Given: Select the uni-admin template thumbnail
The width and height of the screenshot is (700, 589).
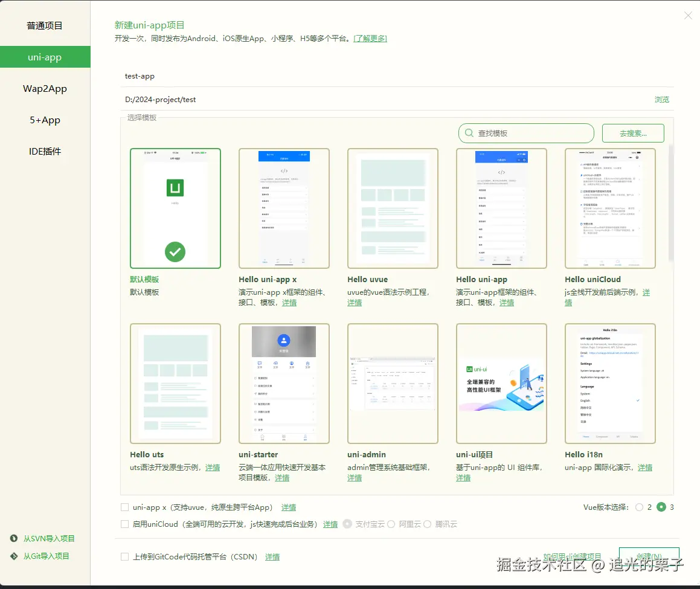Looking at the screenshot, I should [393, 384].
